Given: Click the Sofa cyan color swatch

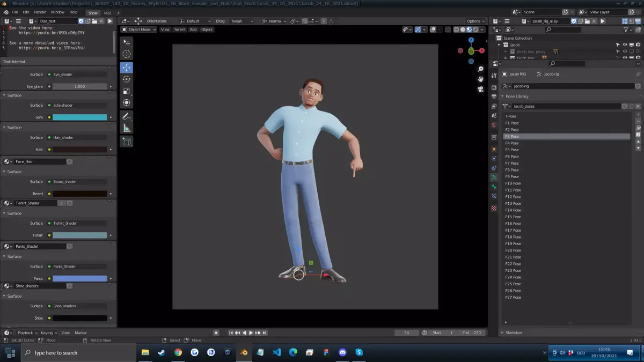Looking at the screenshot, I should [80, 117].
